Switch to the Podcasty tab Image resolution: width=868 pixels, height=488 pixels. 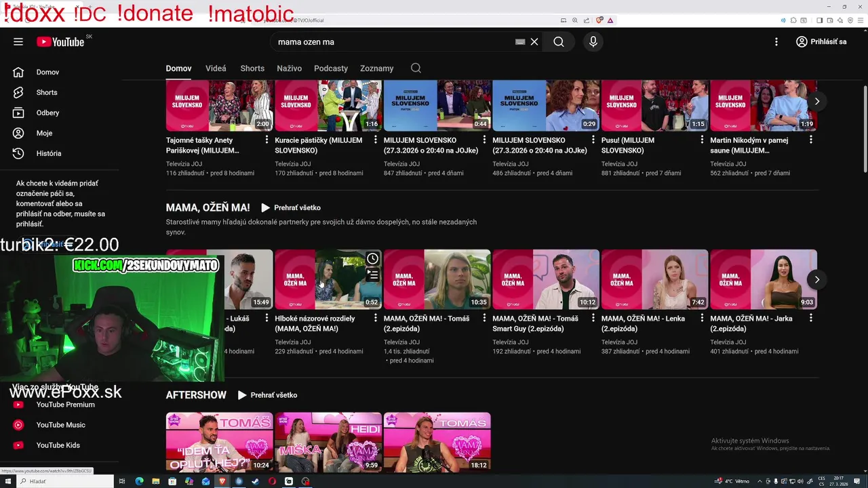[x=331, y=68]
